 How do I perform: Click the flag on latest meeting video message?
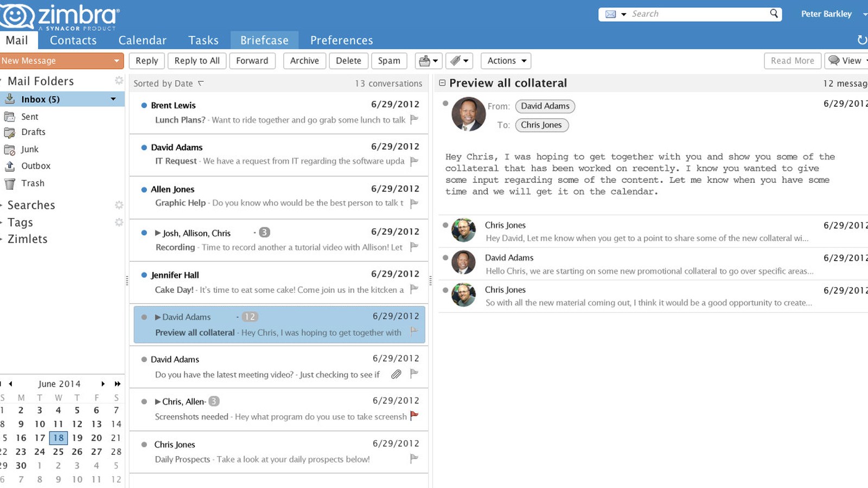(414, 373)
